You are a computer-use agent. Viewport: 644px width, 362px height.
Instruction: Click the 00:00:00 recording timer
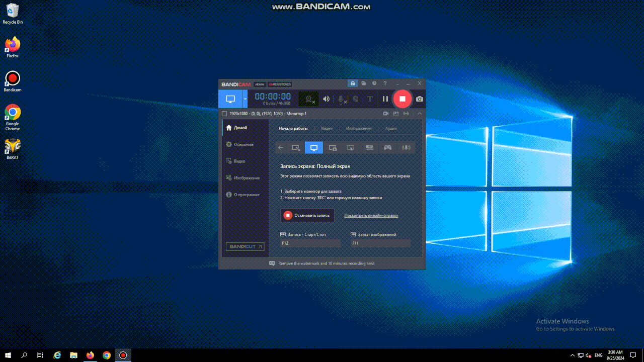click(x=273, y=97)
